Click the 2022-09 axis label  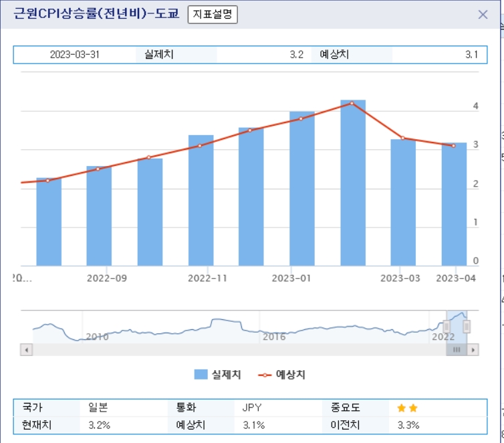tap(107, 278)
